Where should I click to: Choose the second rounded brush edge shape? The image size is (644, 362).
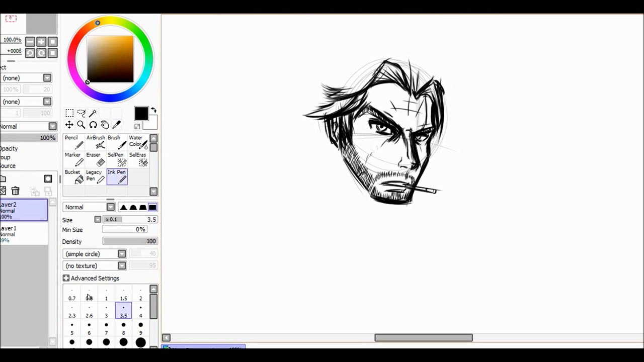pos(133,207)
